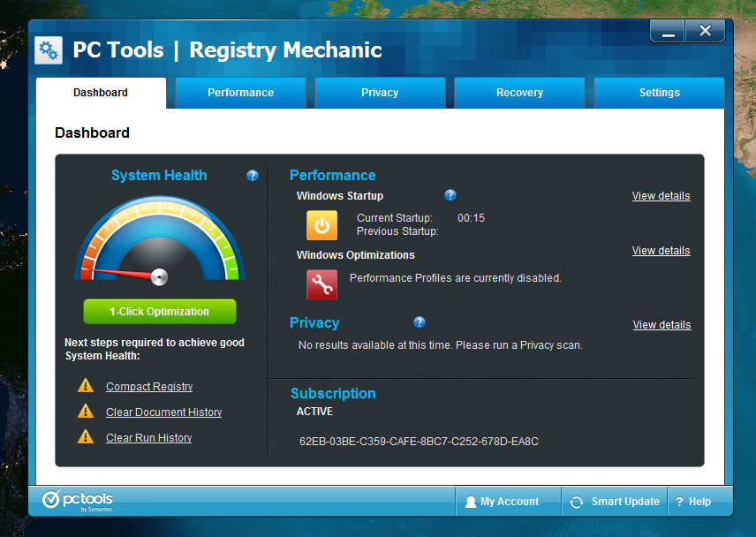Viewport: 756px width, 537px height.
Task: Open the Clear Run History link
Action: pyautogui.click(x=149, y=438)
